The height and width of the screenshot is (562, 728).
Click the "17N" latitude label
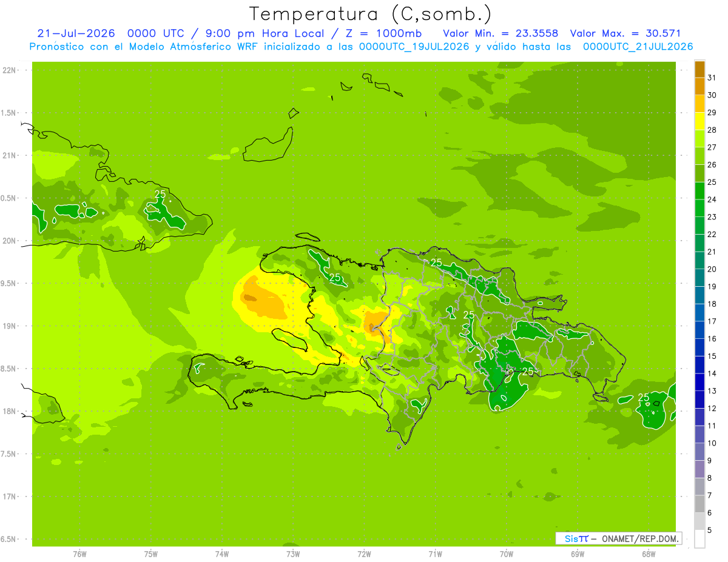coord(10,497)
